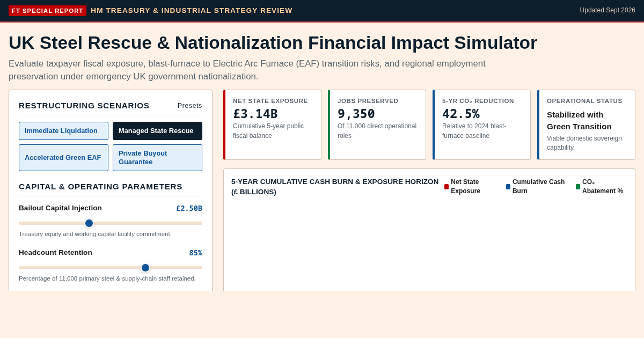Click 'Viable domestic sovereign capability' caption
Image resolution: width=644 pixels, height=338 pixels.
(584, 143)
